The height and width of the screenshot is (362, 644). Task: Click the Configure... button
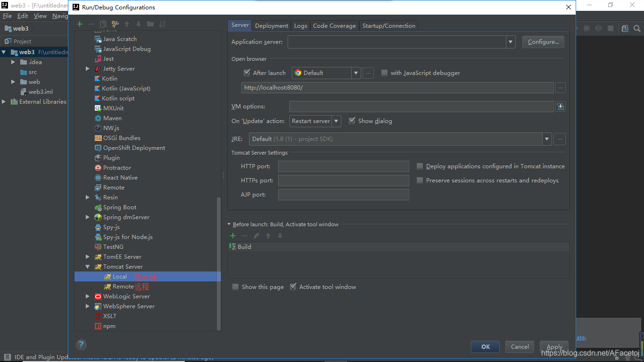point(543,42)
